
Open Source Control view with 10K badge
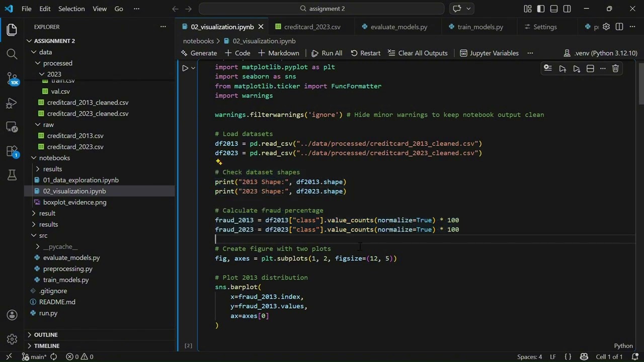pyautogui.click(x=12, y=78)
